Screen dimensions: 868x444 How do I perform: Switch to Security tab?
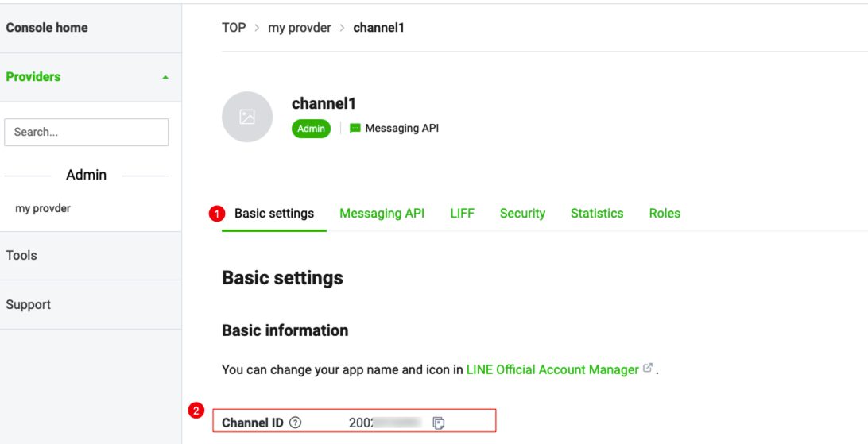tap(522, 214)
